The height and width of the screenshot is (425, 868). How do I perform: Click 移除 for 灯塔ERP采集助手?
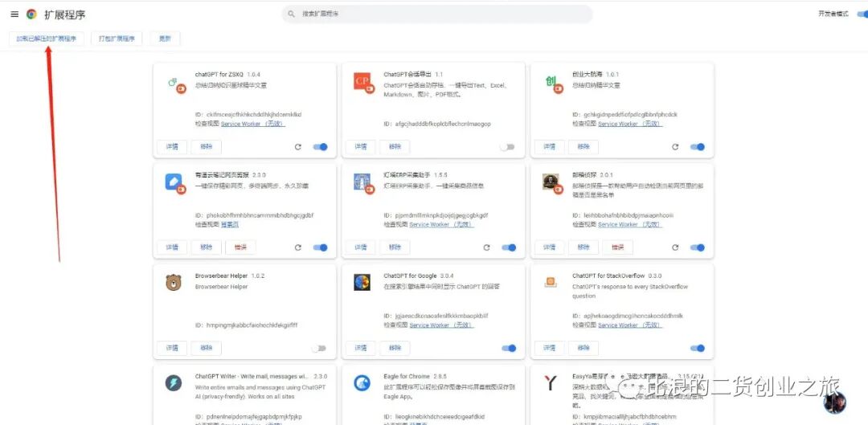coord(395,247)
